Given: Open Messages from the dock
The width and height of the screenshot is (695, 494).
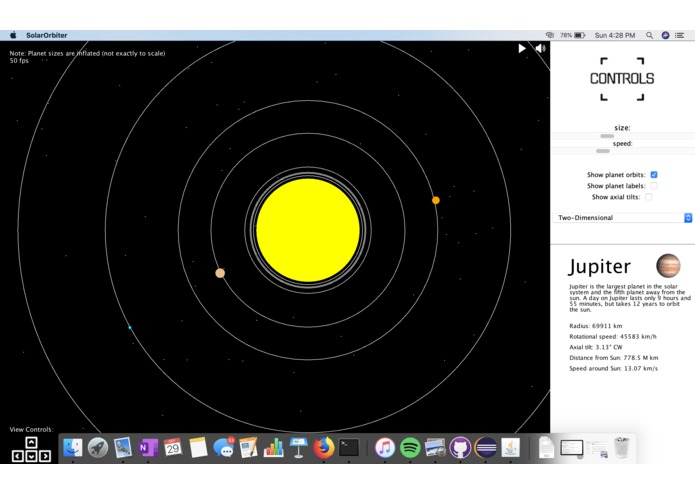Looking at the screenshot, I should point(223,447).
